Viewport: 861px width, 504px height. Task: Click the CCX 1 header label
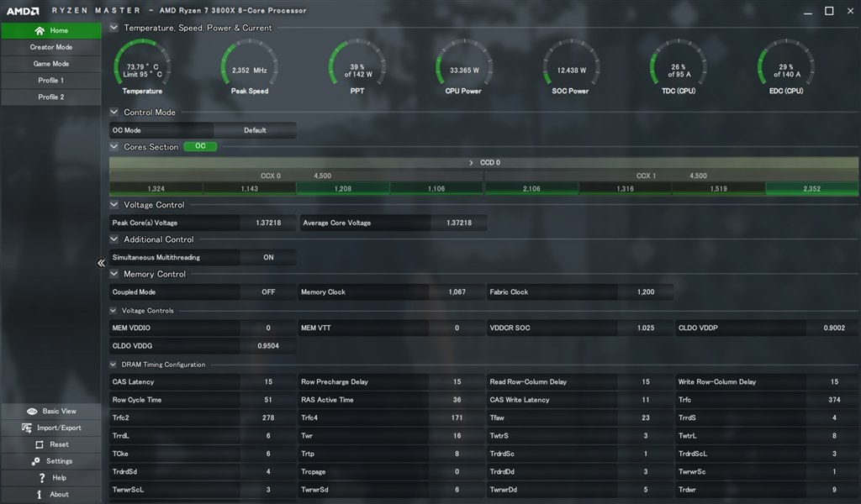point(647,176)
